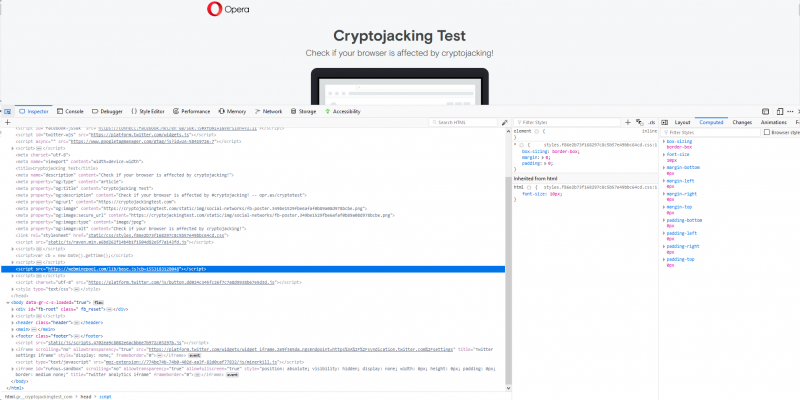Click the selector highlighter icon next to element

(x=536, y=131)
